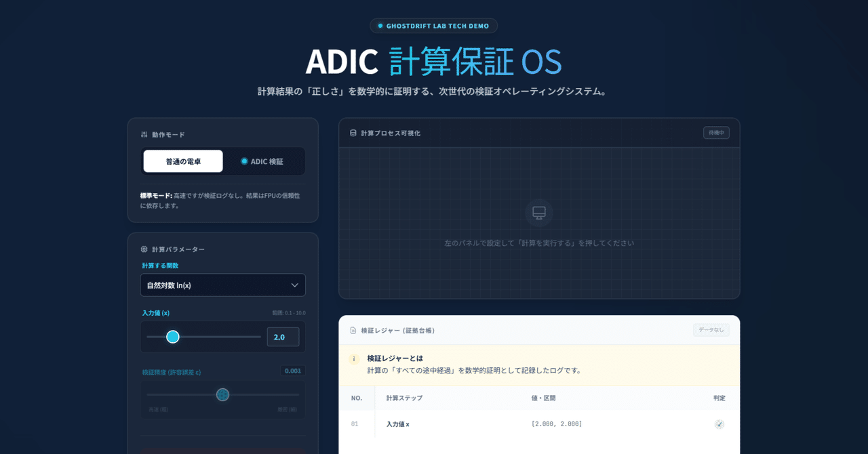The image size is (868, 454).
Task: Click the 計算プロセス可視化 panel document icon
Action: 353,133
